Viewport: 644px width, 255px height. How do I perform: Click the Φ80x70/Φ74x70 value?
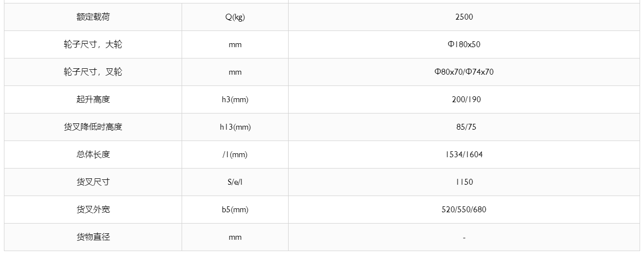tap(464, 72)
